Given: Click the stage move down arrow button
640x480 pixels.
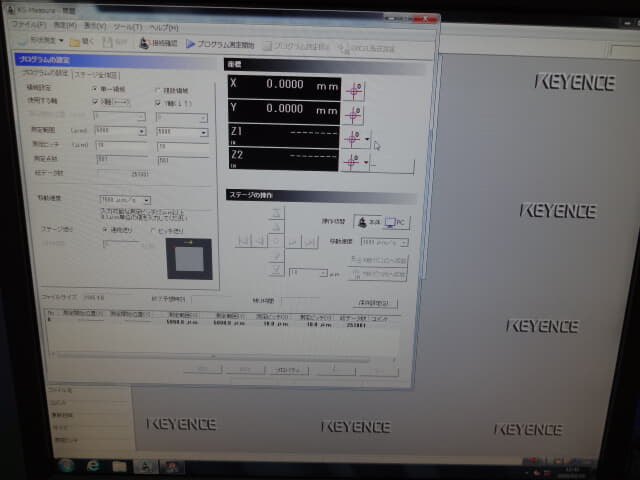Looking at the screenshot, I should click(276, 256).
